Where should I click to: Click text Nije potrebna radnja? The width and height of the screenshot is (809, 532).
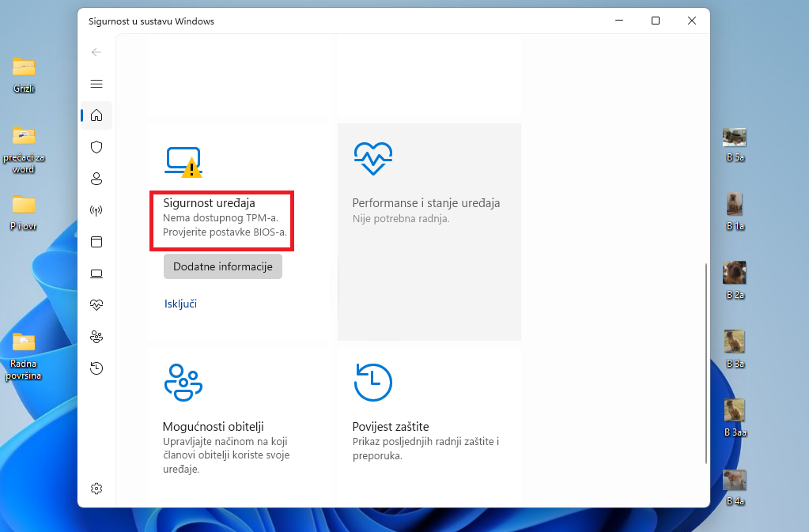(x=401, y=219)
